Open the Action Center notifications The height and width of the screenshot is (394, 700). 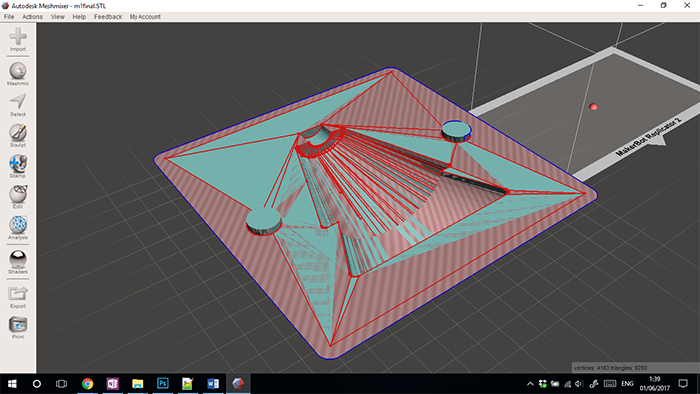click(x=683, y=384)
